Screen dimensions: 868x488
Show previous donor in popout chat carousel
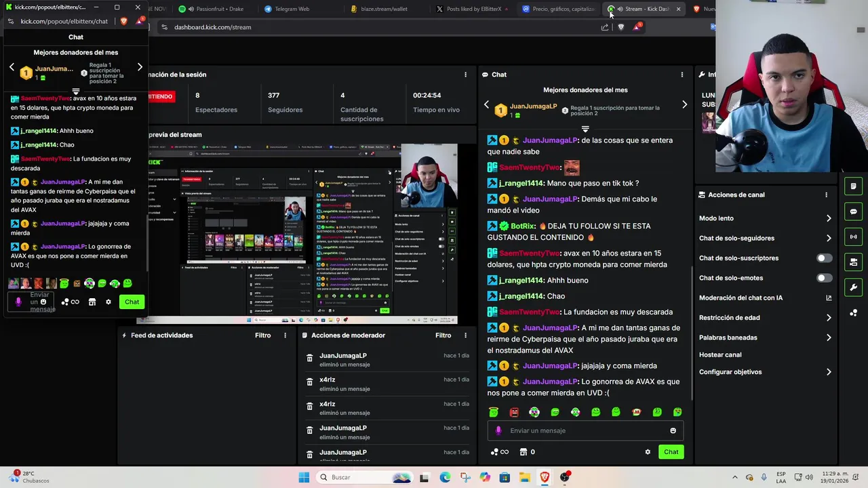click(12, 67)
